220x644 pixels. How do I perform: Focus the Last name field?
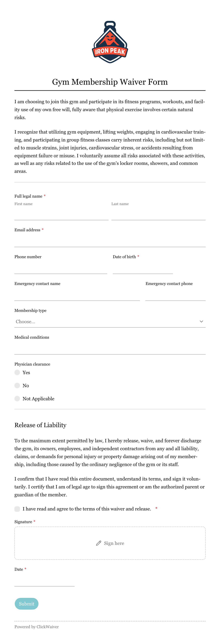tap(158, 214)
